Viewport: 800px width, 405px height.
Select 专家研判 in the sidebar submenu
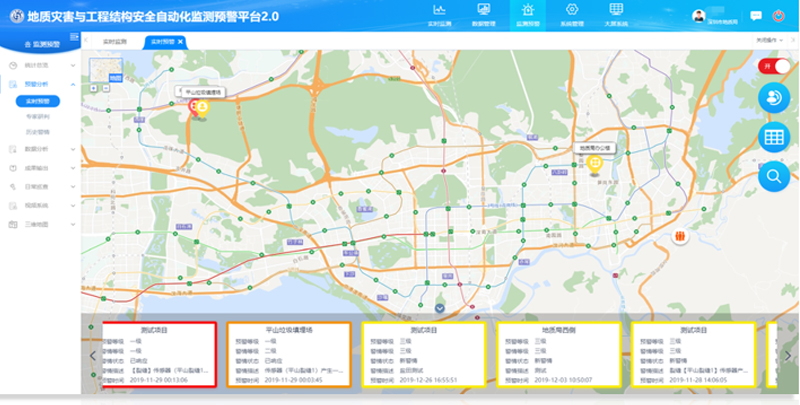click(x=37, y=116)
